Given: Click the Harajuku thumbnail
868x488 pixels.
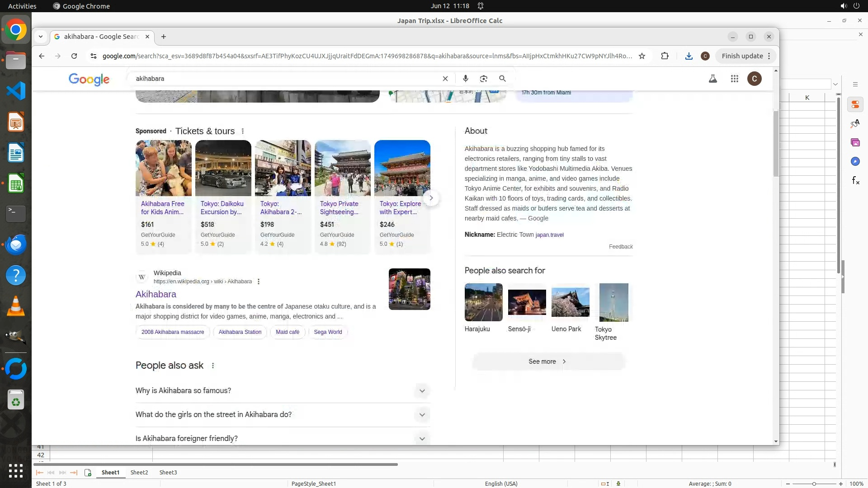Looking at the screenshot, I should pyautogui.click(x=483, y=302).
